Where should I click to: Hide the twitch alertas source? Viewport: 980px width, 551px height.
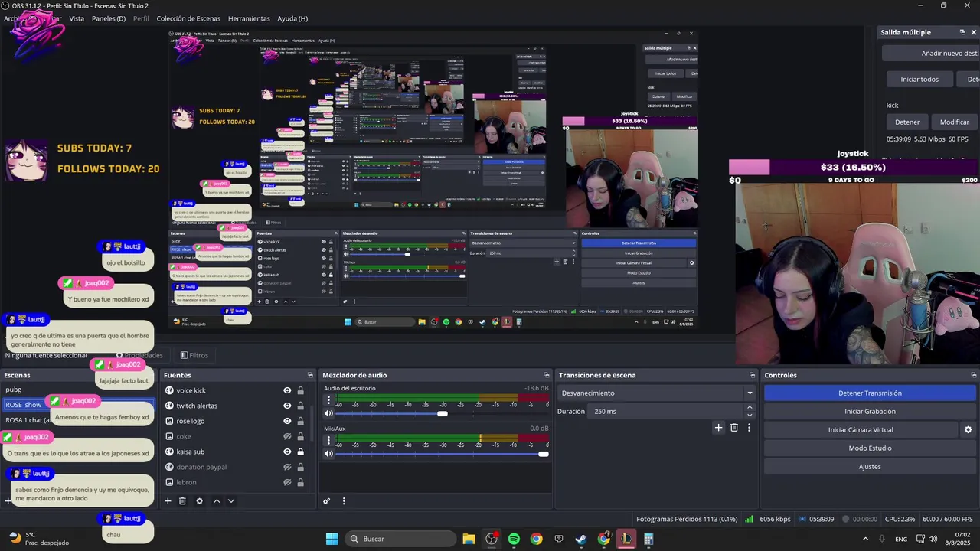click(287, 406)
